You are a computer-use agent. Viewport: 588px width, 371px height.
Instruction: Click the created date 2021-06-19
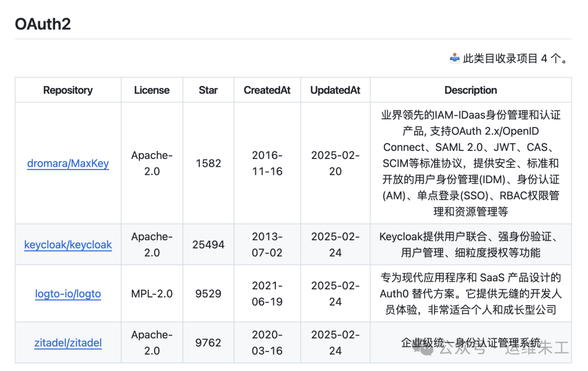pos(267,294)
